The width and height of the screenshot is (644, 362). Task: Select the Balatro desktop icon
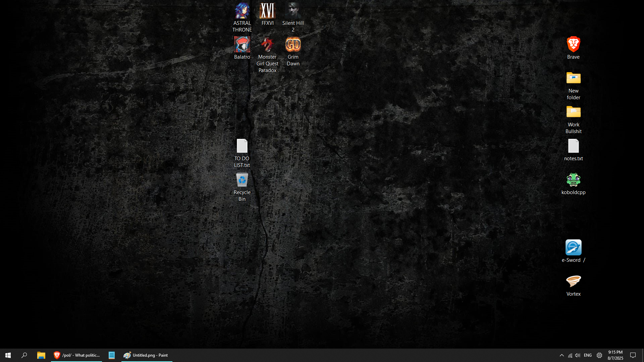click(242, 48)
